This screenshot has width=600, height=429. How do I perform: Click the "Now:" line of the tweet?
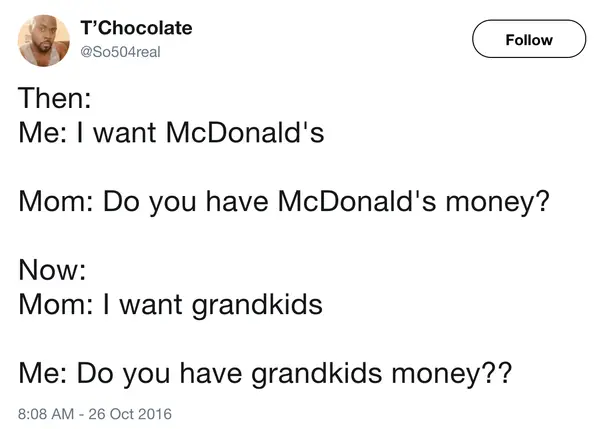point(53,270)
